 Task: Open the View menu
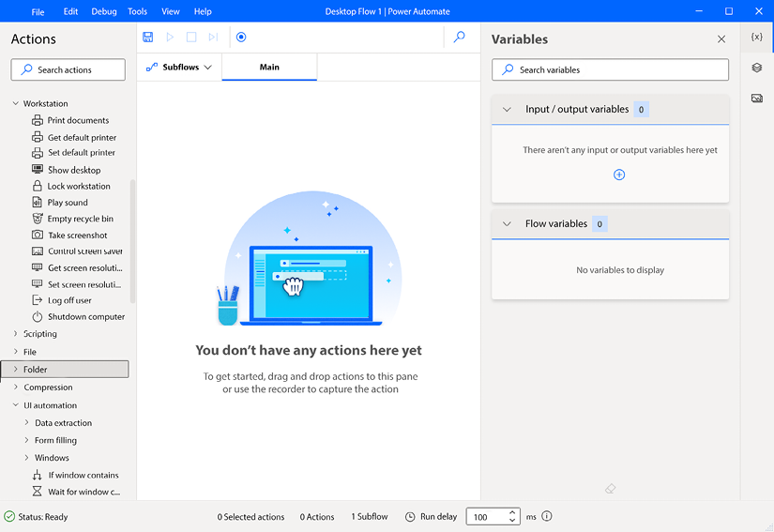pos(171,11)
